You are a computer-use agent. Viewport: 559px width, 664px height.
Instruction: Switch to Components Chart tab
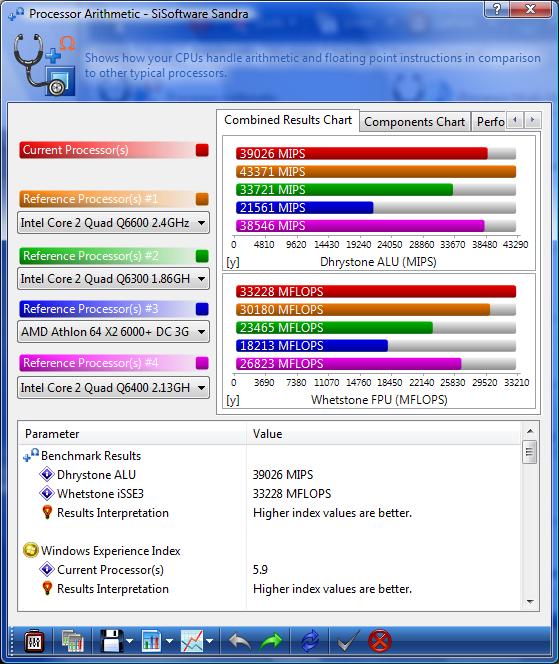(415, 122)
